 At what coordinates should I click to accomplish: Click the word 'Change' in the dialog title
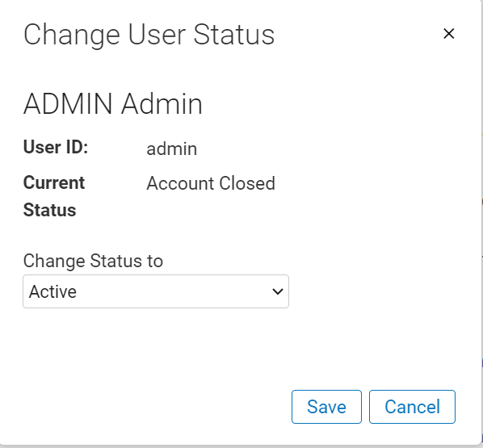[72, 36]
